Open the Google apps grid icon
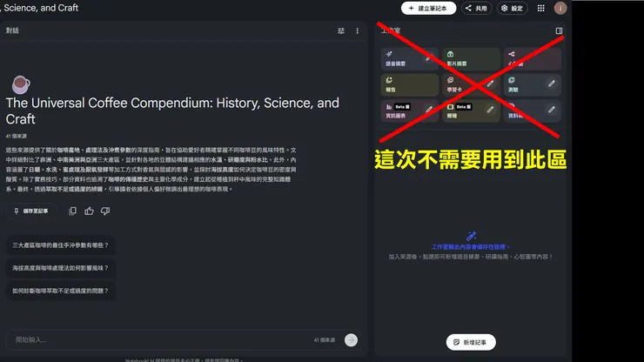 [x=541, y=8]
